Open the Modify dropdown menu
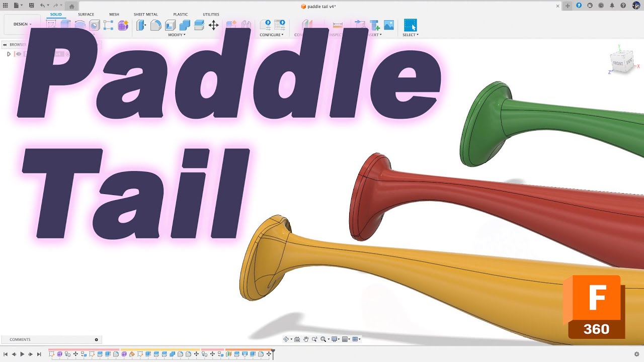644x362 pixels. (177, 35)
